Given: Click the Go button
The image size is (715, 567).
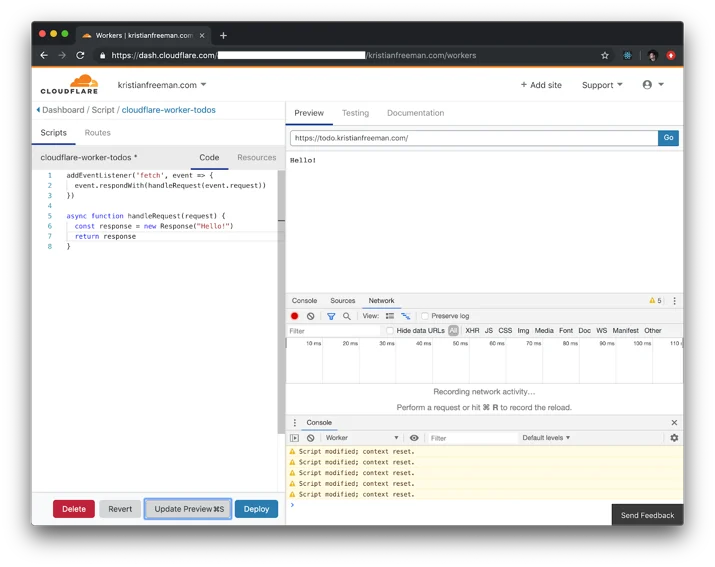Looking at the screenshot, I should coord(668,138).
